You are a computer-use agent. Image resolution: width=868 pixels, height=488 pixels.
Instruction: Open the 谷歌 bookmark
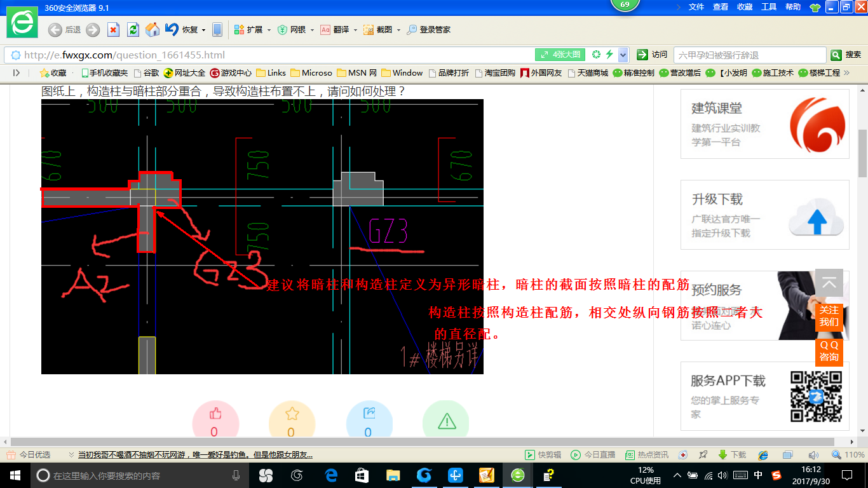pyautogui.click(x=147, y=73)
